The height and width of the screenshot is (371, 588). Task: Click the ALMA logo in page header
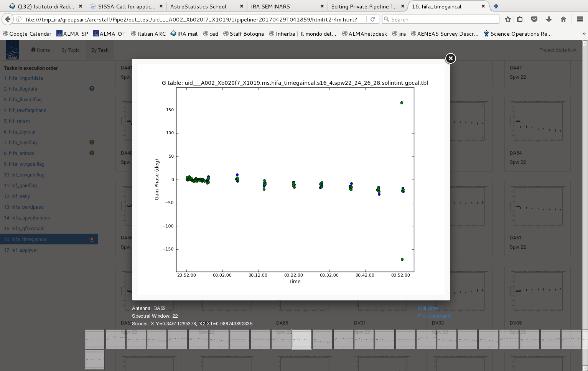point(12,50)
